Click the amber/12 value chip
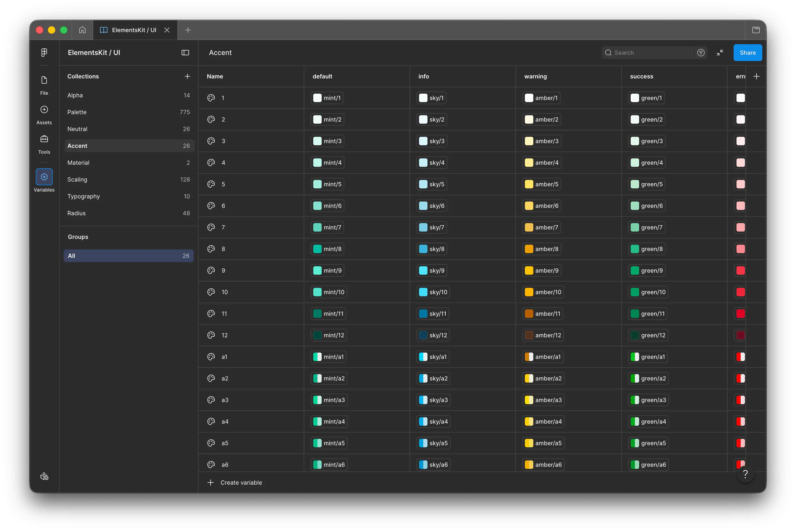796x532 pixels. pyautogui.click(x=543, y=335)
